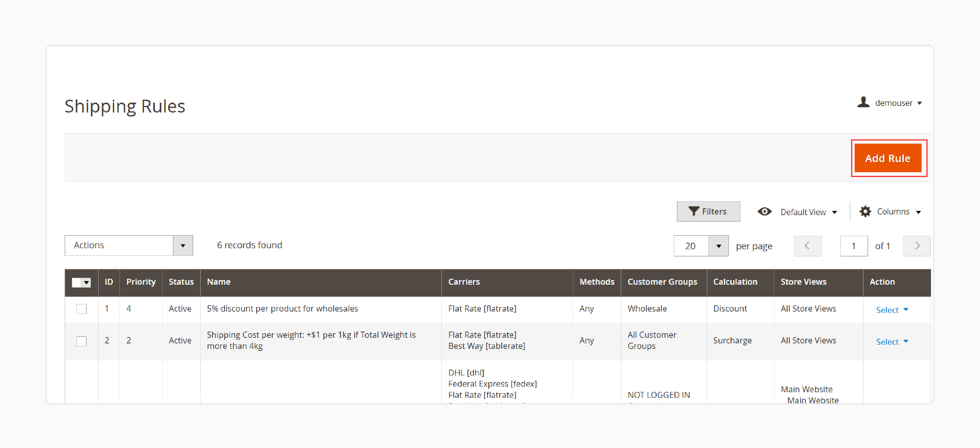The height and width of the screenshot is (448, 980).
Task: Open the demouser account dropdown arrow
Action: [x=920, y=103]
